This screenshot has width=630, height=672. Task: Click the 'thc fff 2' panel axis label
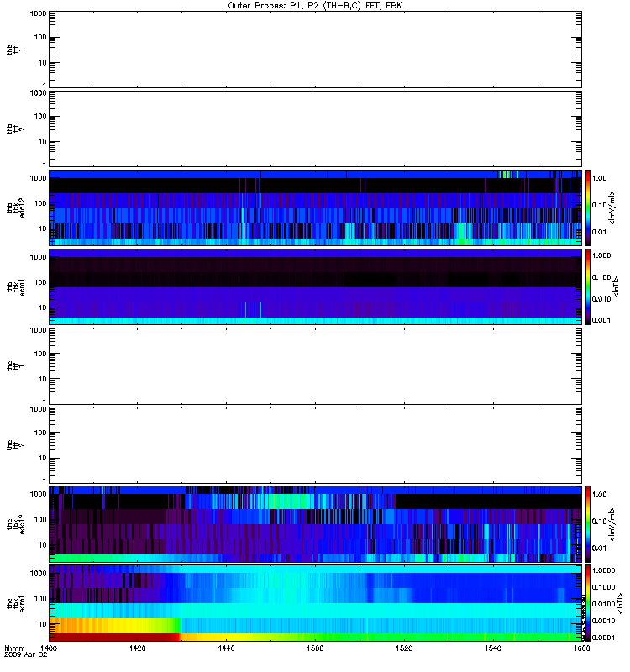pyautogui.click(x=15, y=445)
